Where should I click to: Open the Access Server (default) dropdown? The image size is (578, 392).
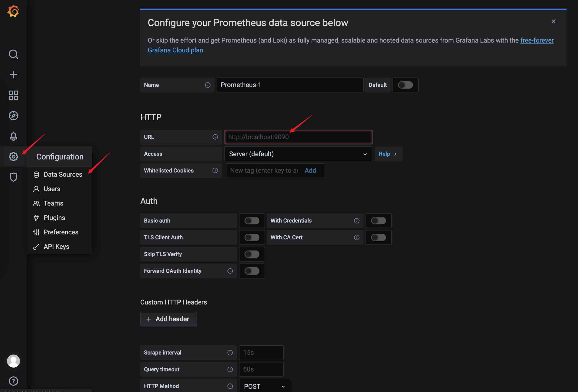click(x=298, y=154)
